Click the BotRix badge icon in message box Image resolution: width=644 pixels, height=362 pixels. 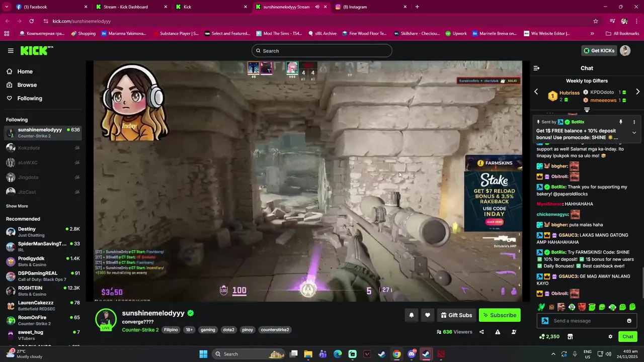coord(545,321)
